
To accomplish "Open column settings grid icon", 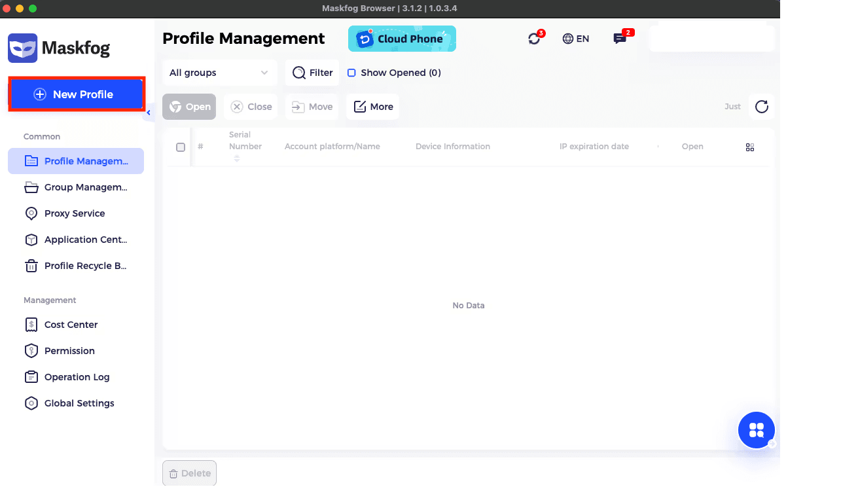I will pos(750,147).
